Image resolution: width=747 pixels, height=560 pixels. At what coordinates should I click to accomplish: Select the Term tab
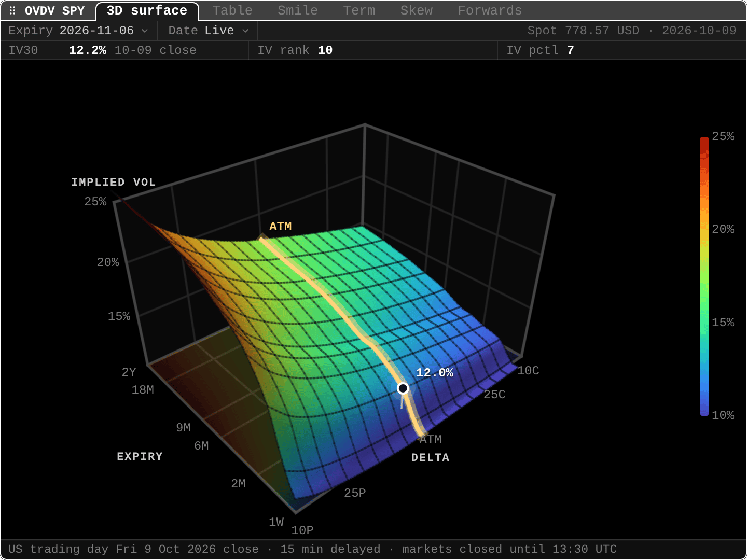(359, 10)
